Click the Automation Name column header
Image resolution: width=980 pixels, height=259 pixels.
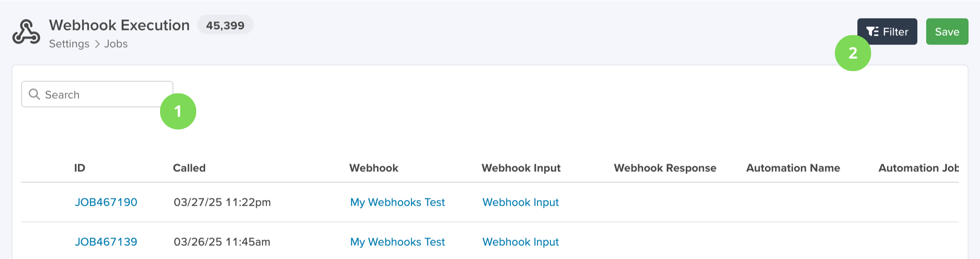point(793,168)
